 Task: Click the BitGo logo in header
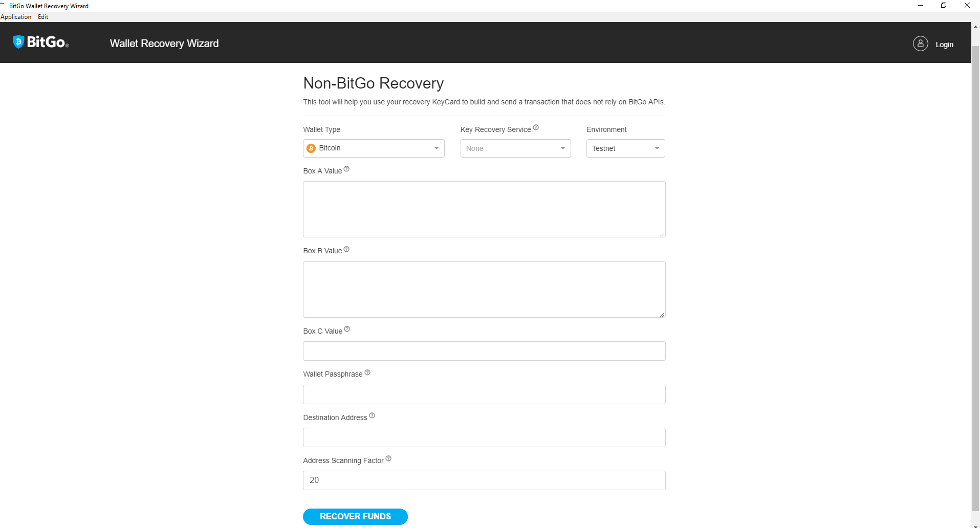tap(40, 42)
